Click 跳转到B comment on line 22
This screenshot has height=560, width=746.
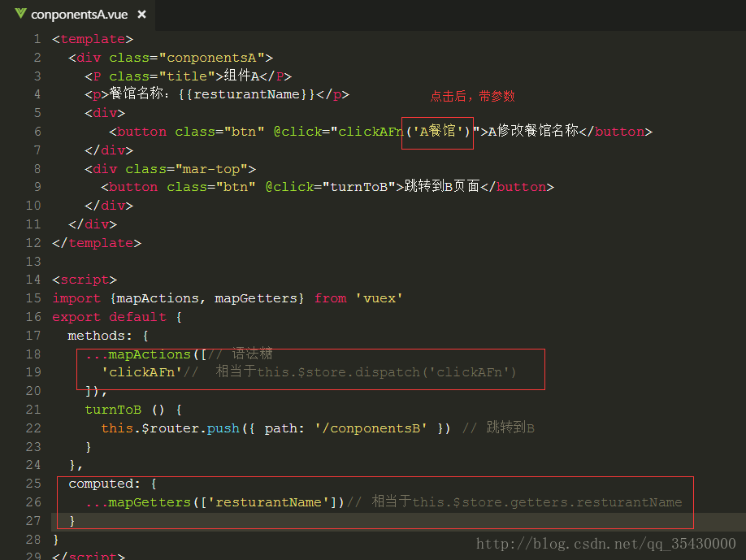coord(510,428)
